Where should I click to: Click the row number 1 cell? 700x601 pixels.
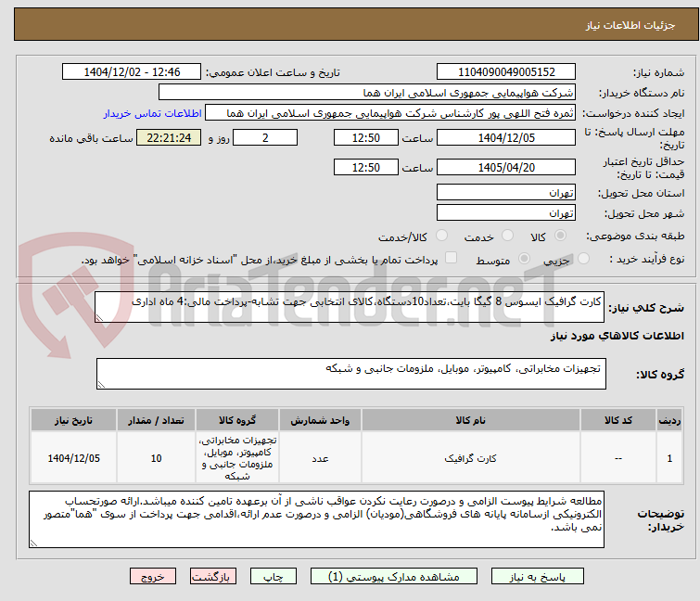point(669,458)
